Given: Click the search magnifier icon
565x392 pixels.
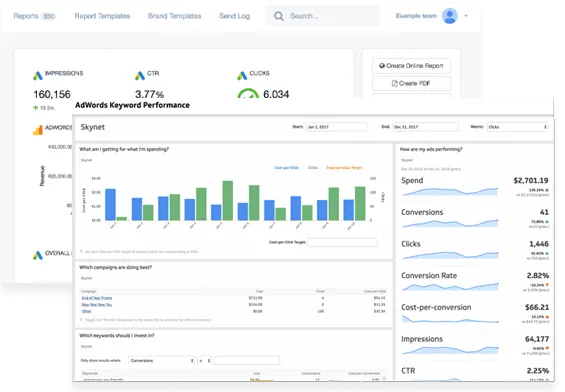Looking at the screenshot, I should 279,16.
